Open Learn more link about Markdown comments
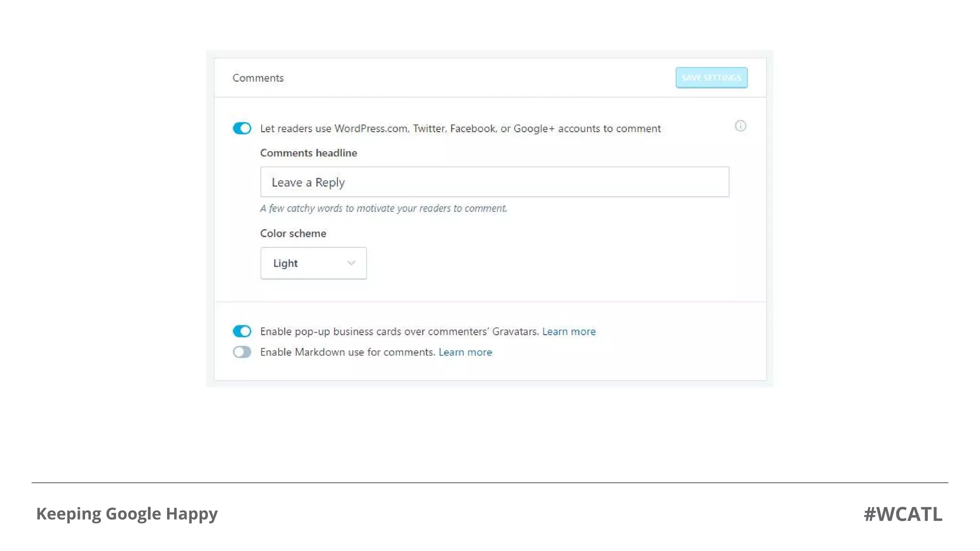This screenshot has width=980, height=551. point(465,352)
